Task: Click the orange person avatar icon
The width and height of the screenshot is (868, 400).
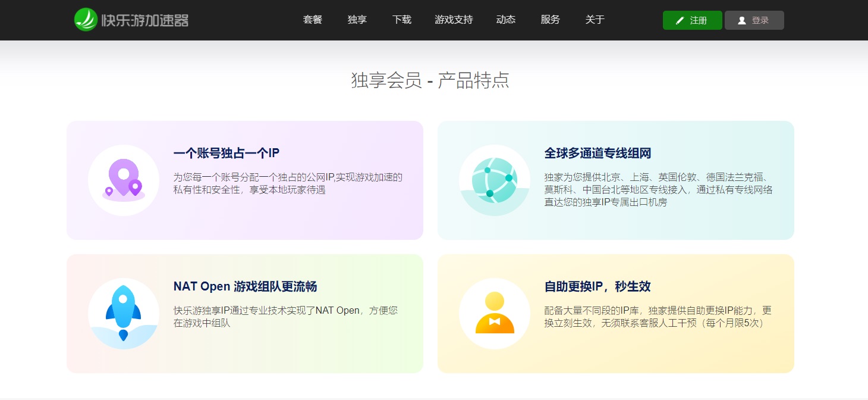Action: (x=495, y=314)
